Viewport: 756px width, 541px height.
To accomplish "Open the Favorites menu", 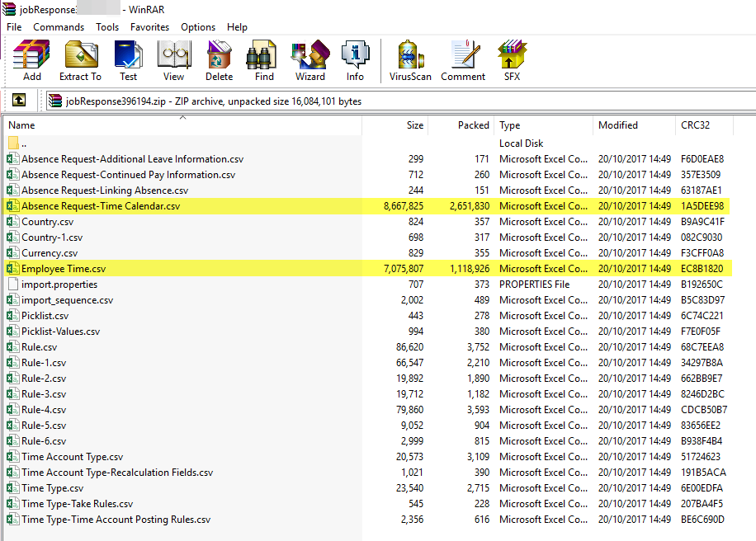I will pyautogui.click(x=149, y=27).
